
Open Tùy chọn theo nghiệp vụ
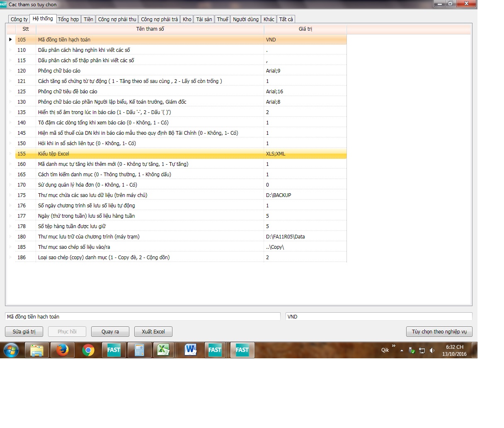pos(439,332)
